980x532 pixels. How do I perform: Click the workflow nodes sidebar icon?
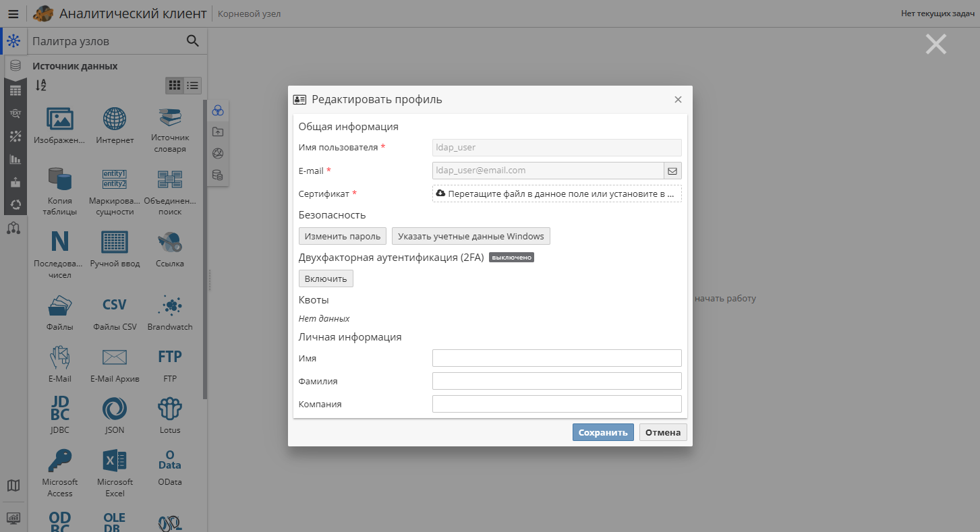point(13,228)
